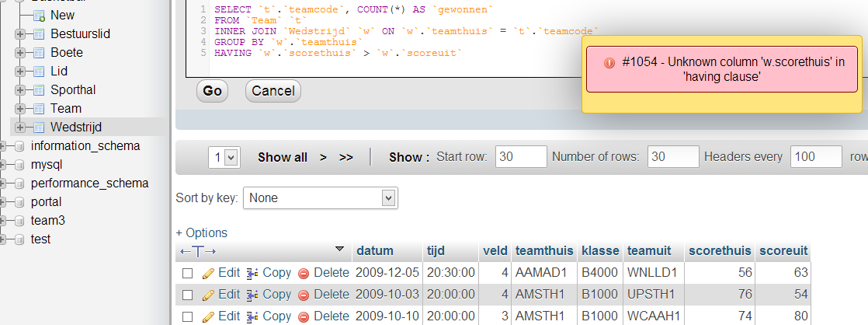Open the Team table in the sidebar

66,108
